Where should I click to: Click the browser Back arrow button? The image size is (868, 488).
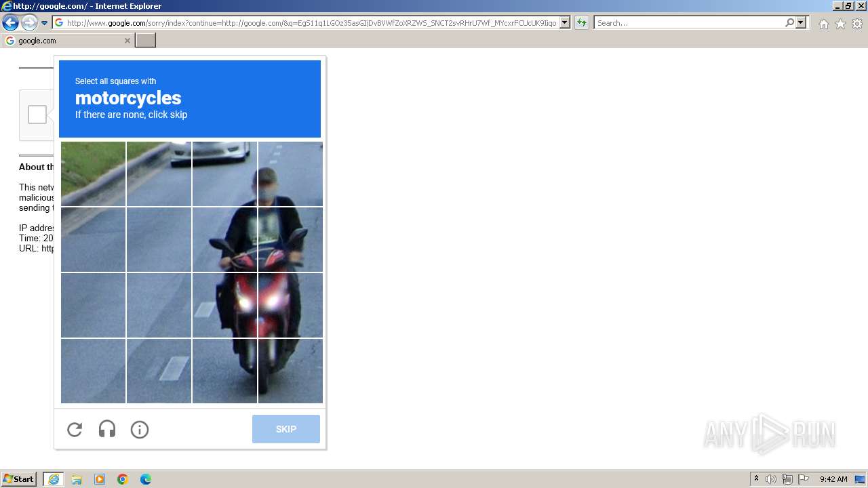[x=10, y=23]
